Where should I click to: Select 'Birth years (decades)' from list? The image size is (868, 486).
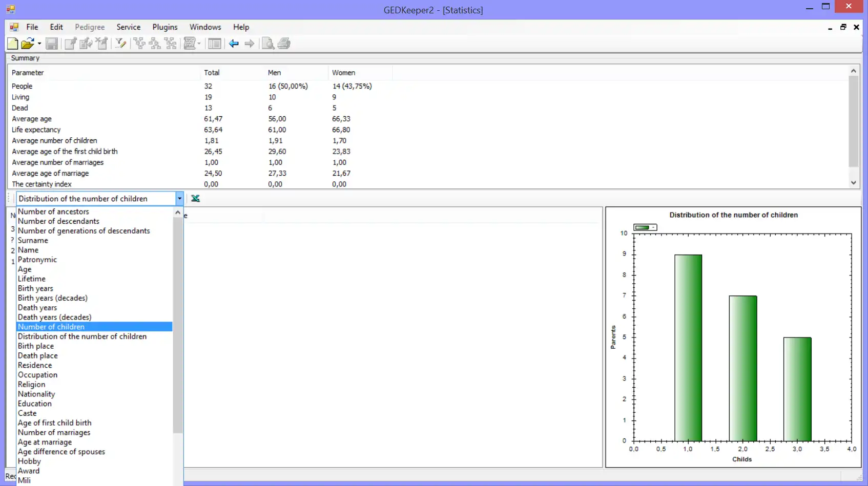tap(53, 298)
